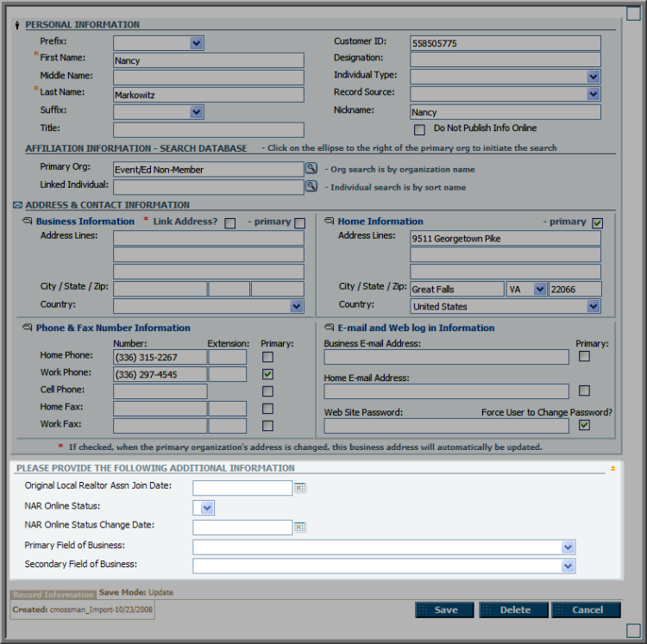Click the E-mail and Web log in icon
This screenshot has height=644, width=647.
pos(329,328)
